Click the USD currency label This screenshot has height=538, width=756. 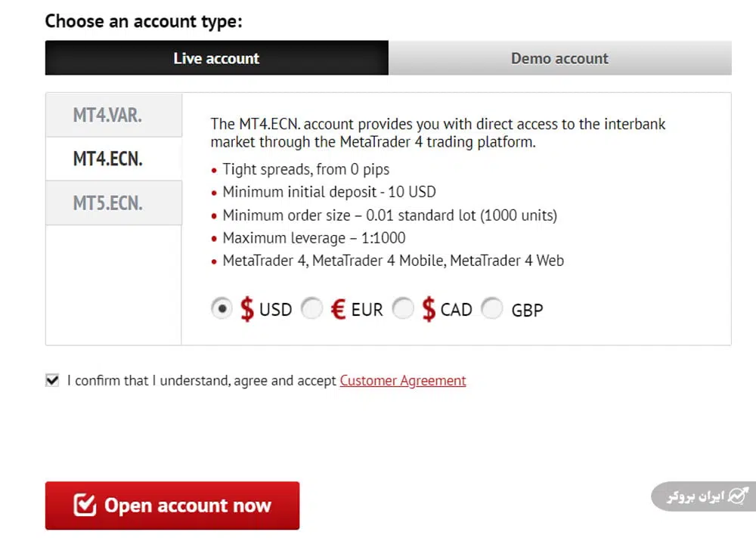(x=275, y=310)
